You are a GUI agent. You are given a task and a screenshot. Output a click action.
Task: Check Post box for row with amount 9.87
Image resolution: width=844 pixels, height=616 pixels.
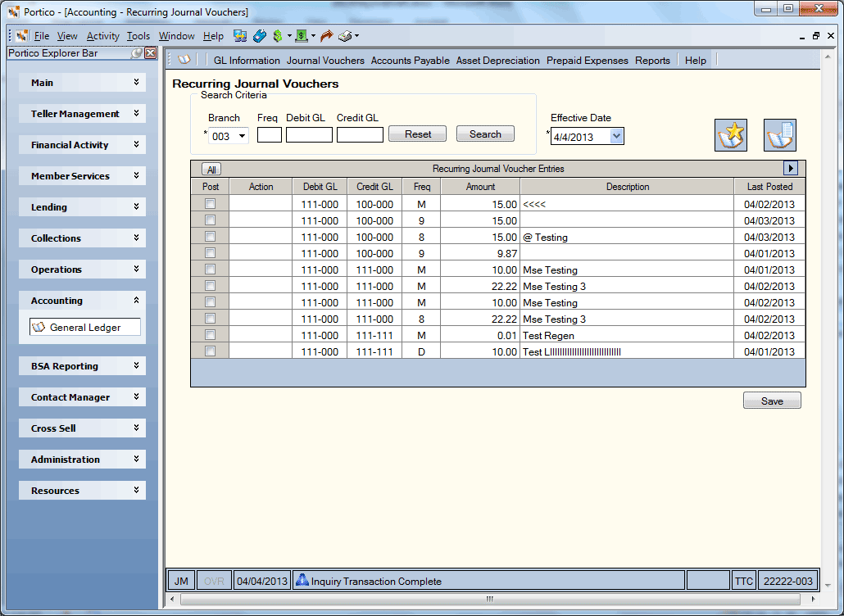coord(210,253)
